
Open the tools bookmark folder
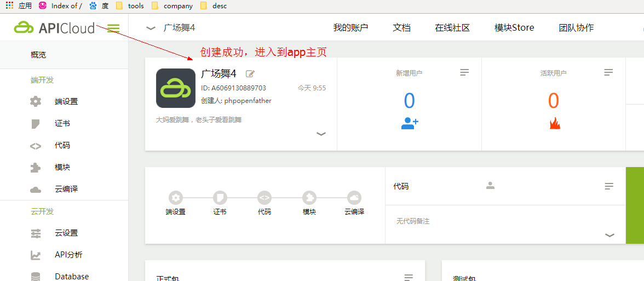tap(135, 6)
